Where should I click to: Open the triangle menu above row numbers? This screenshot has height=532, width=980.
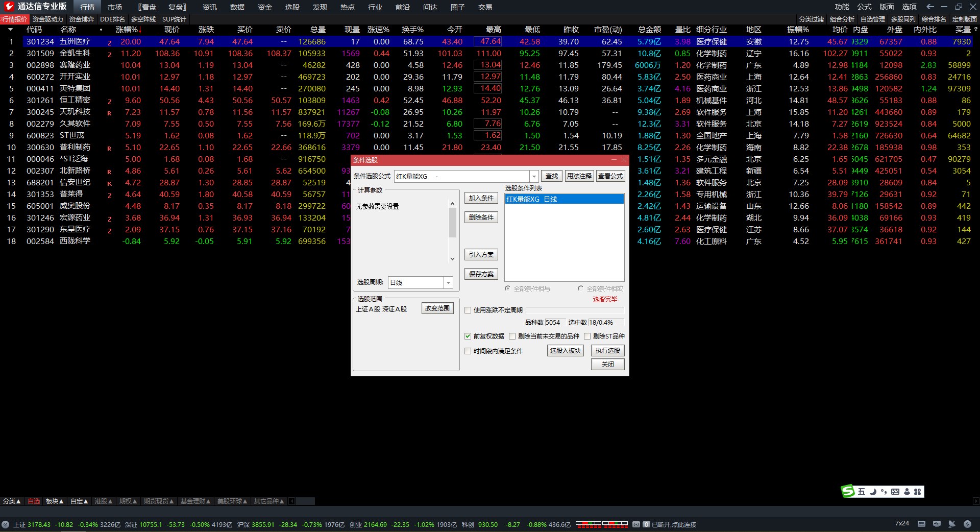[x=10, y=30]
